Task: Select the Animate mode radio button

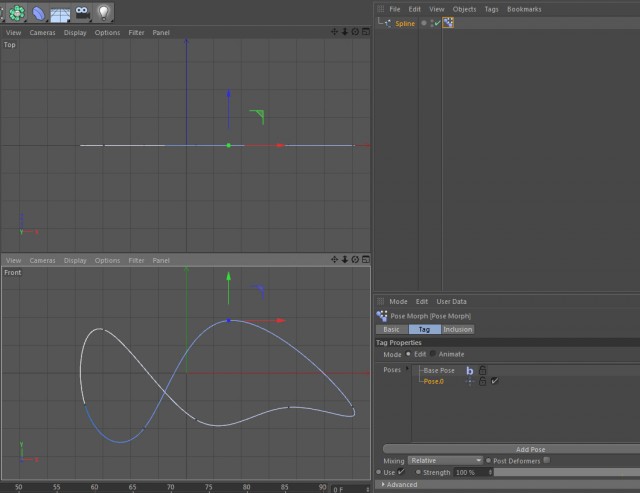Action: [x=433, y=354]
